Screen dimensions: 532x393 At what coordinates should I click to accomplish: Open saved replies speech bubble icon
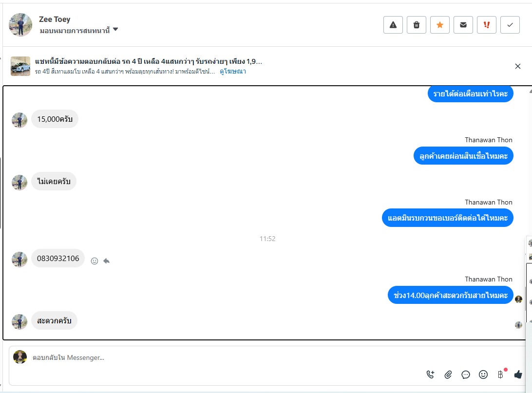(466, 374)
